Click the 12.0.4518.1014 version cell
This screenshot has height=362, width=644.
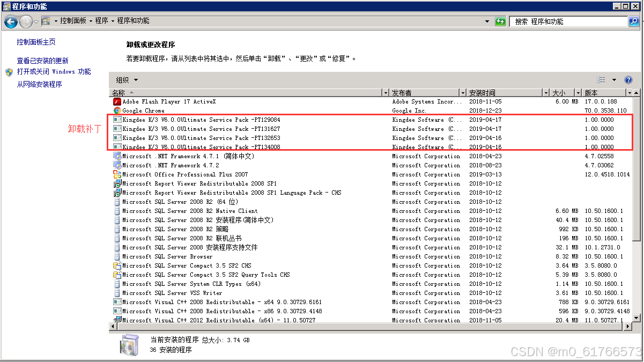(607, 174)
